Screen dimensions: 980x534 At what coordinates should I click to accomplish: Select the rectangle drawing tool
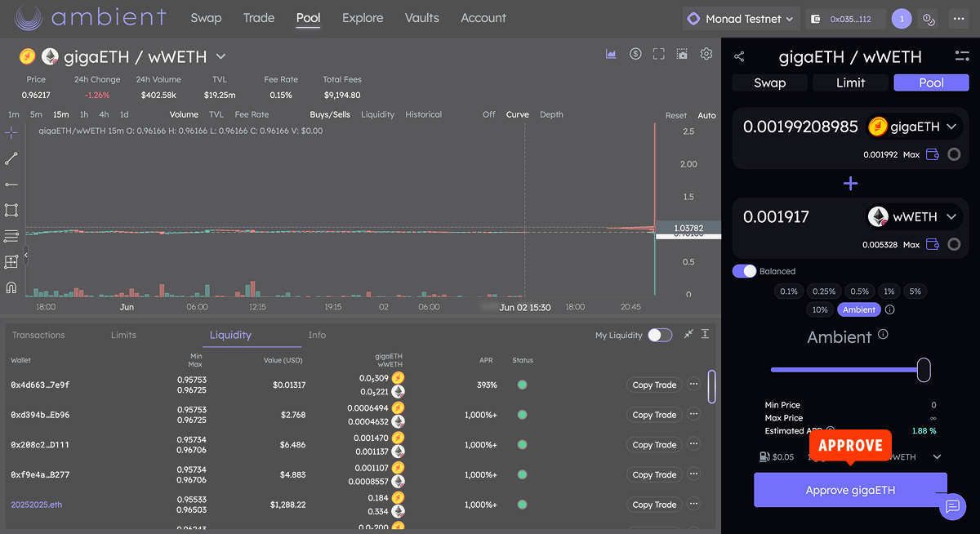coord(11,210)
